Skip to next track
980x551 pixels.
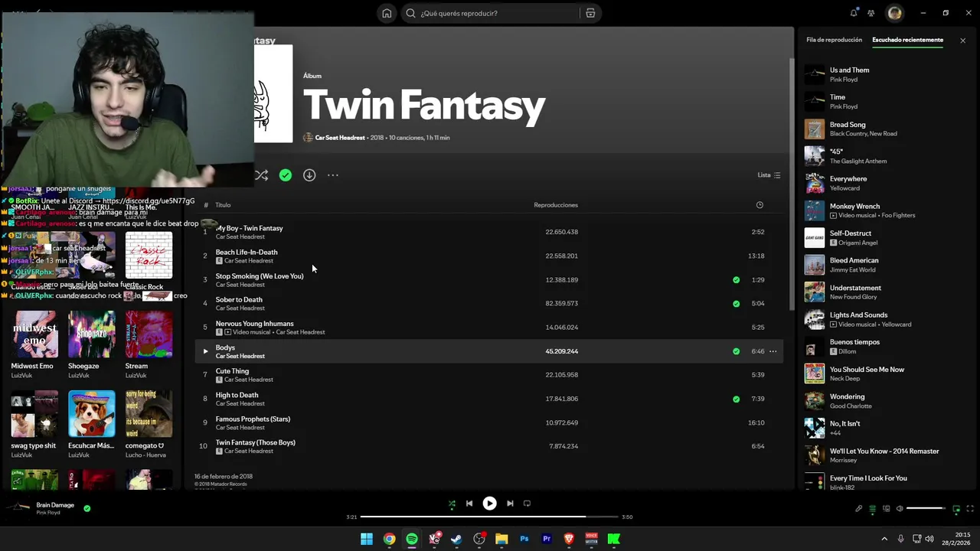(510, 504)
